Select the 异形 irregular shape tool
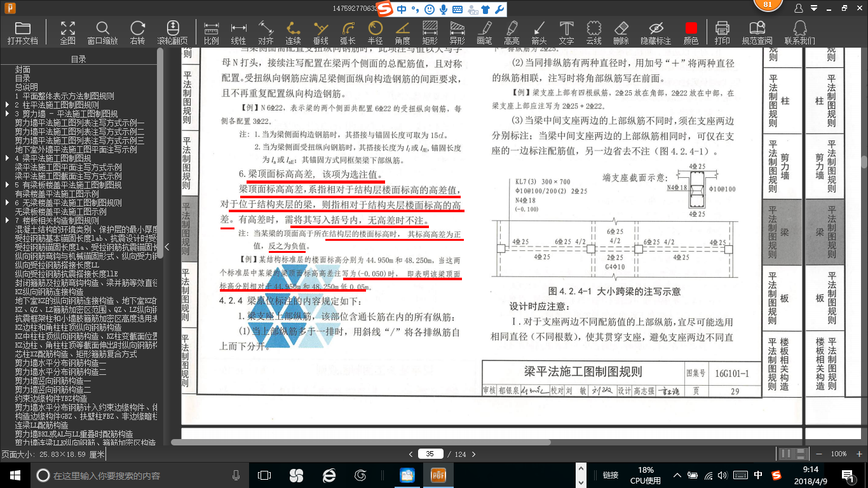Image resolution: width=868 pixels, height=488 pixels. [457, 32]
